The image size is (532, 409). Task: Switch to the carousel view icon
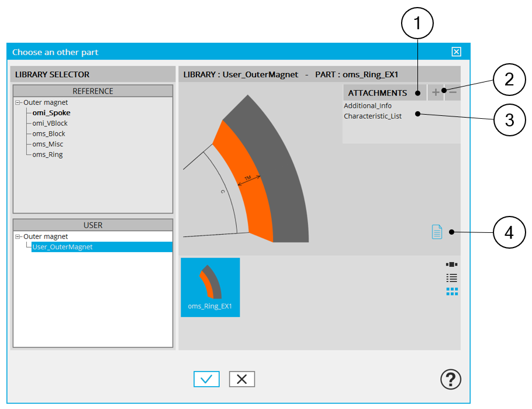pos(451,265)
